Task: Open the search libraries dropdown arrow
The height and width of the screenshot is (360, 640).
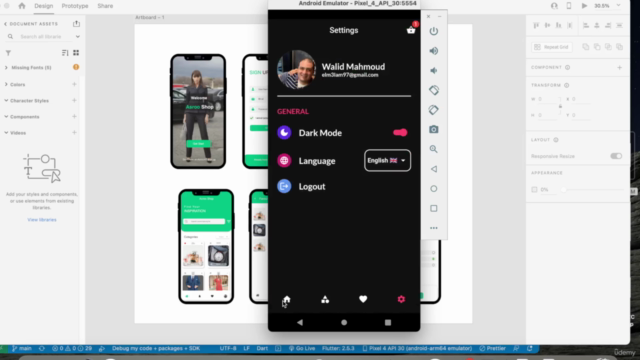Action: pyautogui.click(x=78, y=36)
